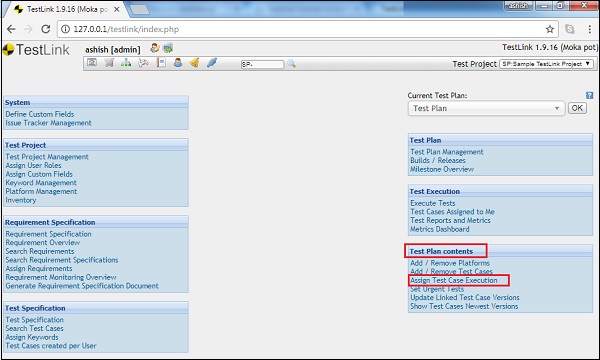Click the browser forward arrow
The width and height of the screenshot is (600, 360).
click(x=28, y=29)
